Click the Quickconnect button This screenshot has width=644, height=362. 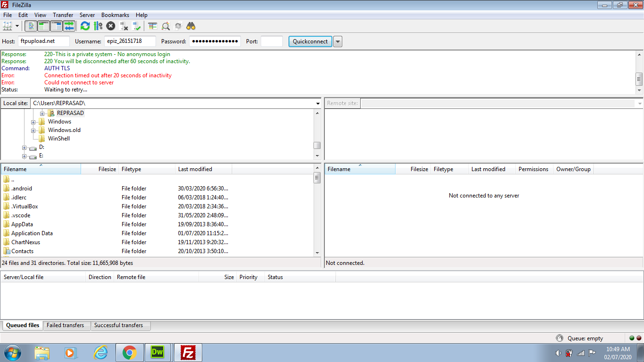(x=310, y=41)
